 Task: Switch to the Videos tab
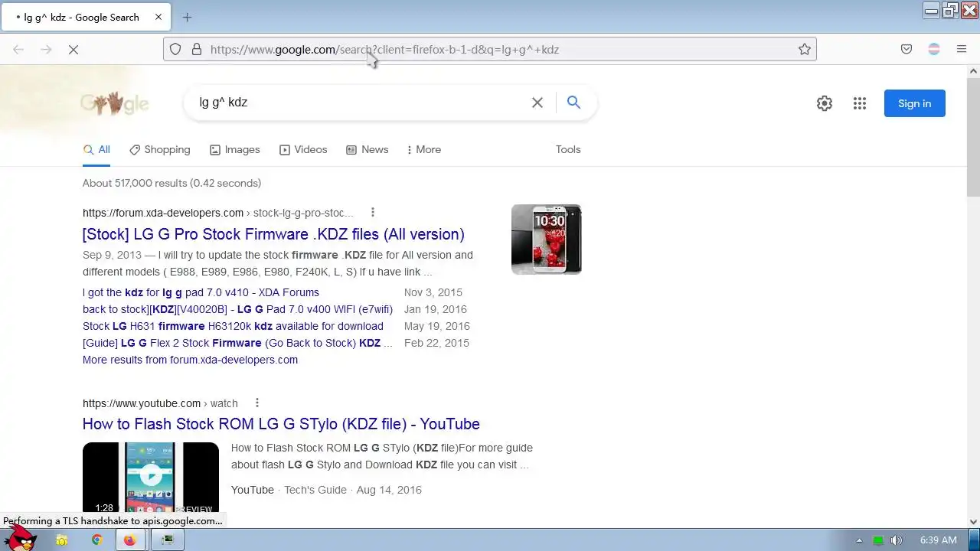tap(303, 149)
